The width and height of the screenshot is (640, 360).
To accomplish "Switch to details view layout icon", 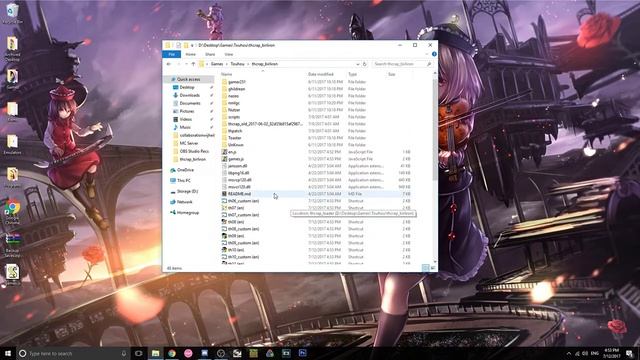I will coord(425,268).
